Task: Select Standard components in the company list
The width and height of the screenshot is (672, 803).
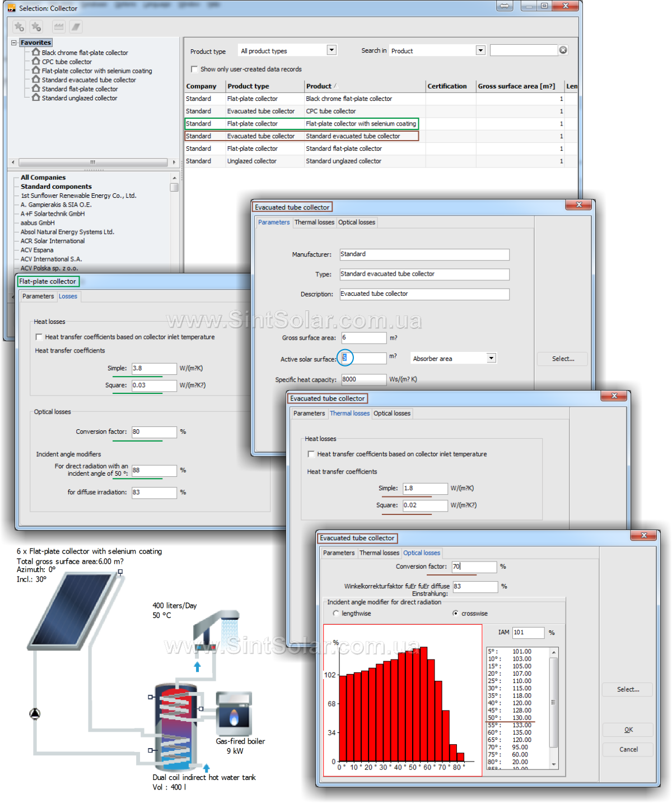Action: coord(56,187)
